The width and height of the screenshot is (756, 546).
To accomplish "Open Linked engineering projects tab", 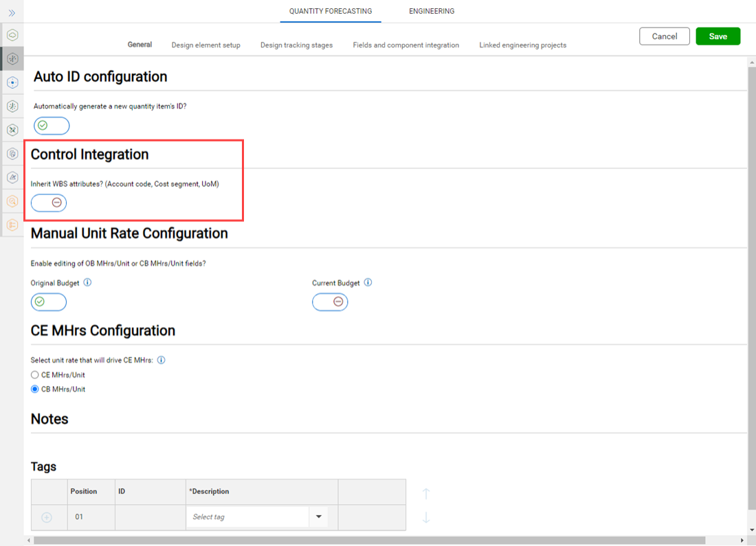I will click(522, 45).
